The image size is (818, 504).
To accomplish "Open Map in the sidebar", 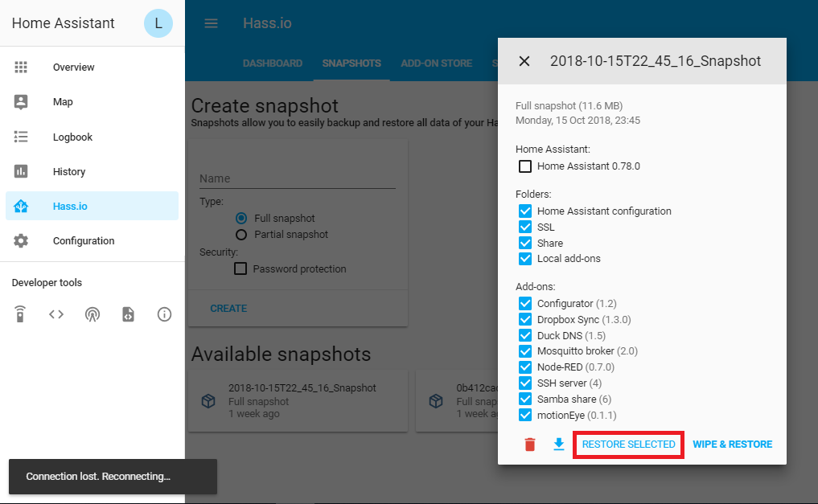I will (92, 101).
